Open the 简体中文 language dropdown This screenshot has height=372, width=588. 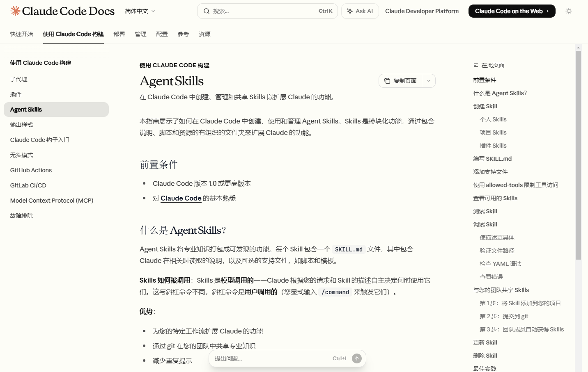click(x=140, y=11)
